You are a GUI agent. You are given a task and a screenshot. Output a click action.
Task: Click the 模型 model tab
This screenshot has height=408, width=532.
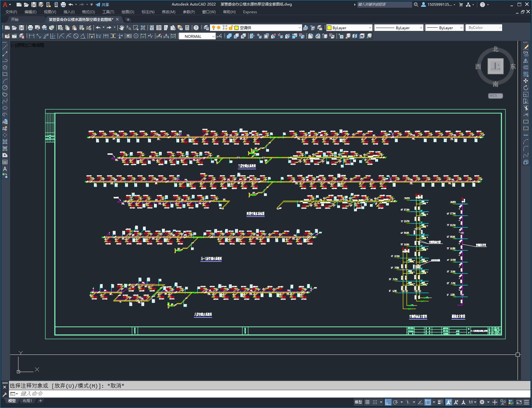click(x=12, y=401)
